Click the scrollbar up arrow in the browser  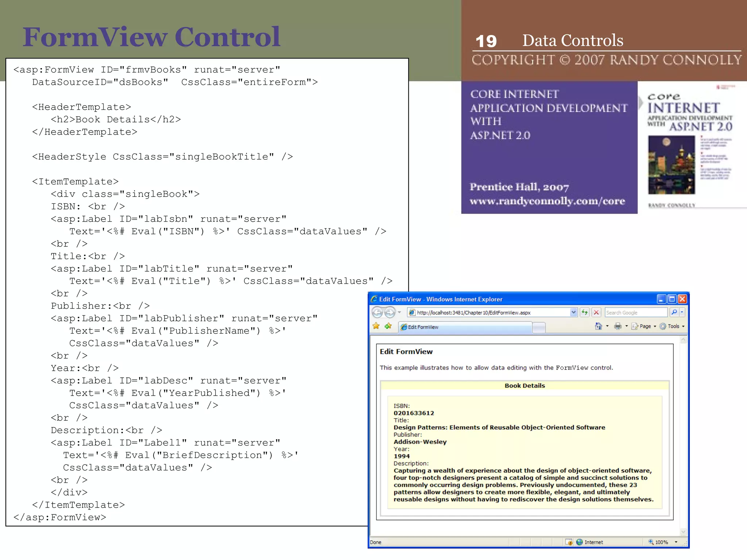pos(683,340)
